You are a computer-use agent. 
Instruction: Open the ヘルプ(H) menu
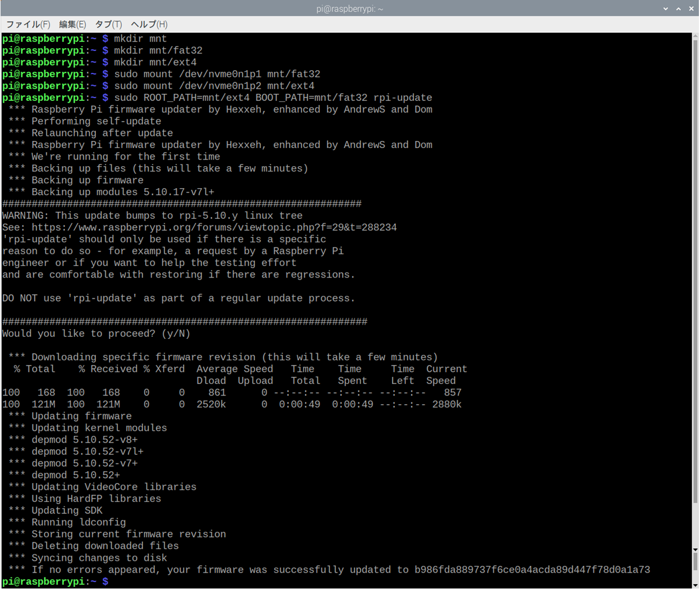pyautogui.click(x=149, y=24)
